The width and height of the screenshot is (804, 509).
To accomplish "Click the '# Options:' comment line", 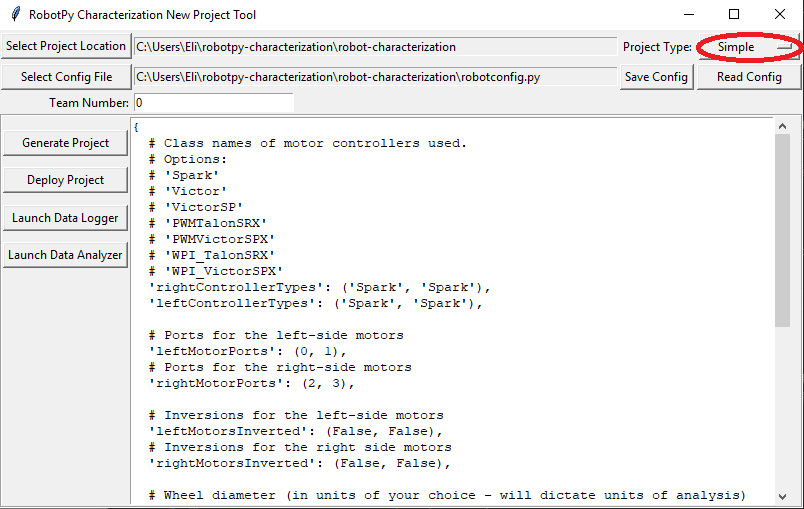I will (188, 159).
